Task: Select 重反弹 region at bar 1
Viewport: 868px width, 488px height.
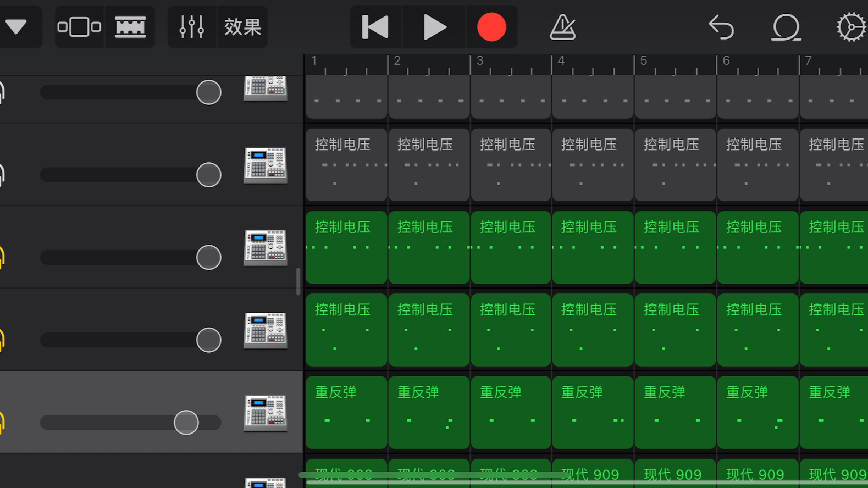Action: pos(346,412)
